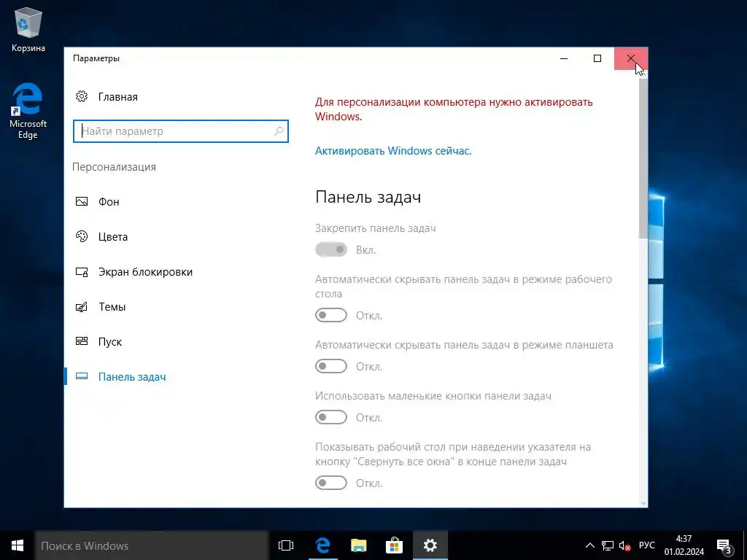The image size is (747, 560).
Task: Click the scrollbar down arrow
Action: tap(643, 503)
